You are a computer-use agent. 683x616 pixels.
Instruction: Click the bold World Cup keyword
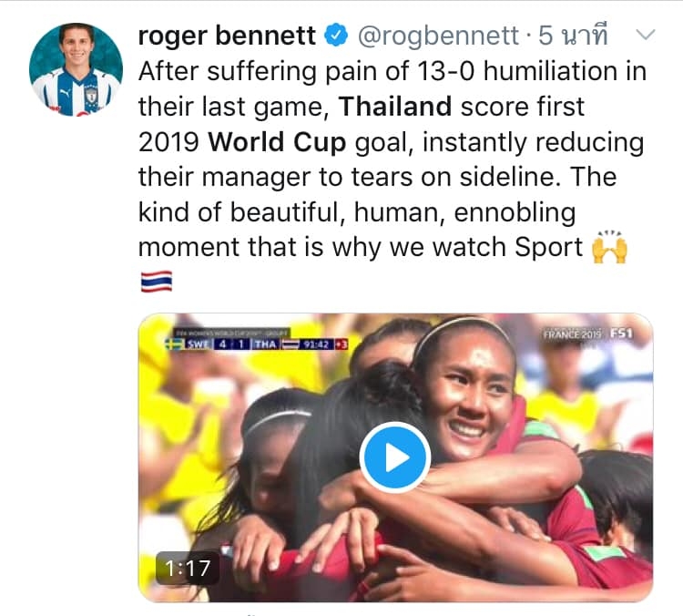point(278,142)
